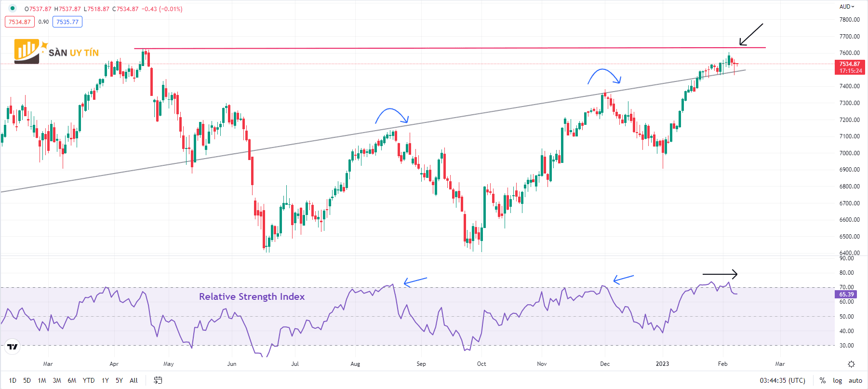Click the Feb label on time axis

pos(722,364)
